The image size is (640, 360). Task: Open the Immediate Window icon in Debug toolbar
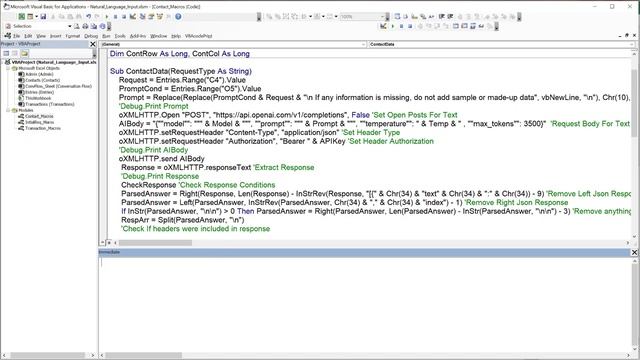pyautogui.click(x=464, y=26)
